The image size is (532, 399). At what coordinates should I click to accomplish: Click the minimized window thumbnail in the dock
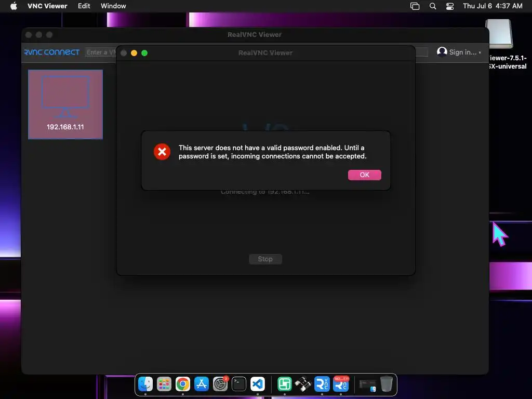[x=368, y=385]
